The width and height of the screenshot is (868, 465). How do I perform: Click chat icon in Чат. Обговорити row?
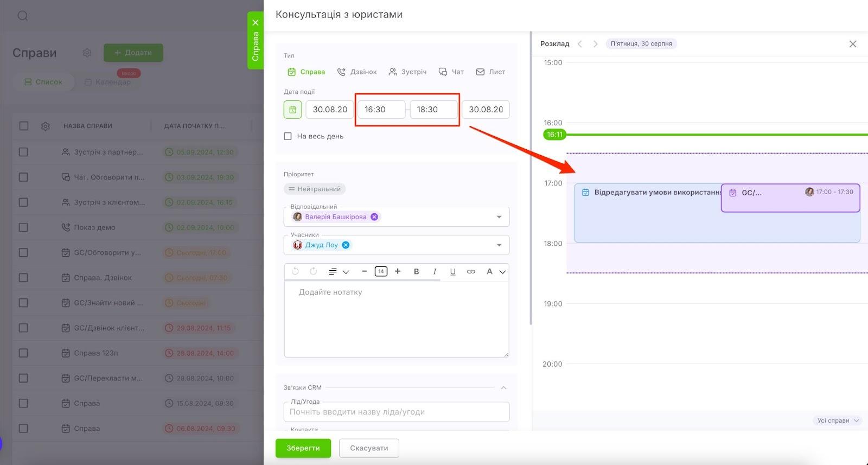coord(66,177)
